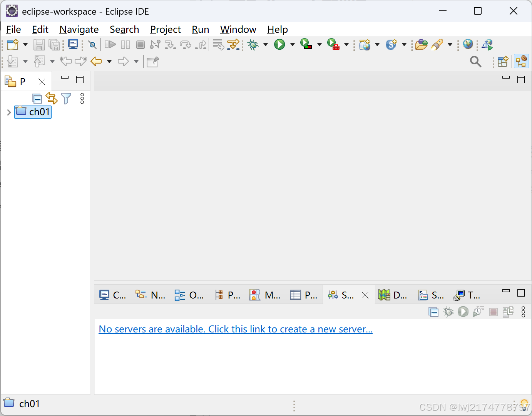Click the Suspend debug icon

[125, 45]
